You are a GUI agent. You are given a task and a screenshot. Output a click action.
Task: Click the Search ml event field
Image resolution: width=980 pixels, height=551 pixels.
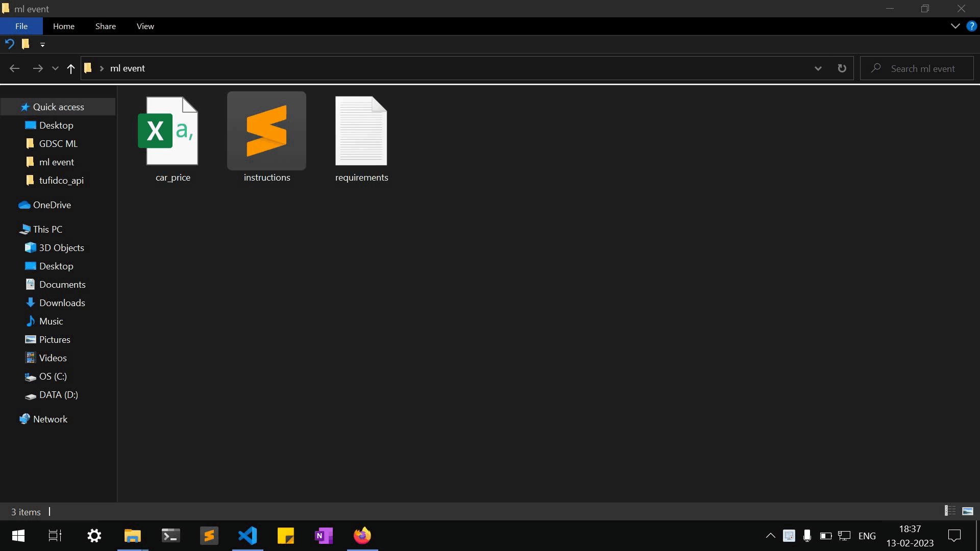tap(922, 68)
